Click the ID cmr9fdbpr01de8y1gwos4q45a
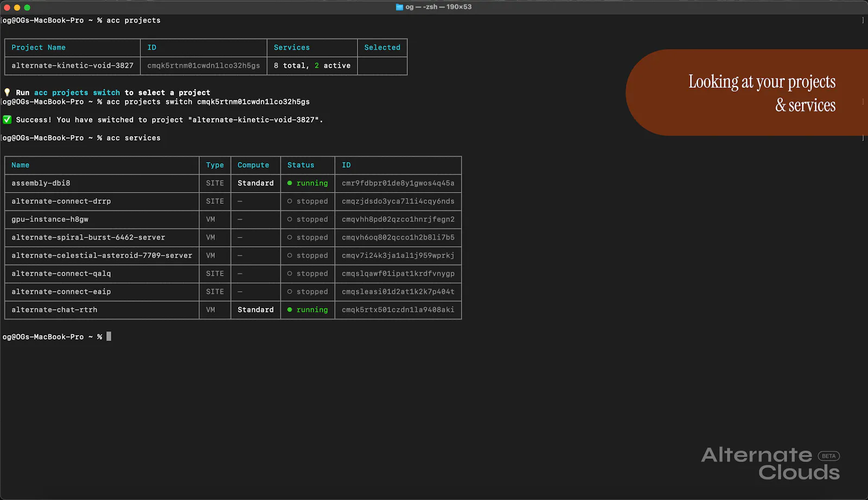The width and height of the screenshot is (868, 500). point(398,183)
